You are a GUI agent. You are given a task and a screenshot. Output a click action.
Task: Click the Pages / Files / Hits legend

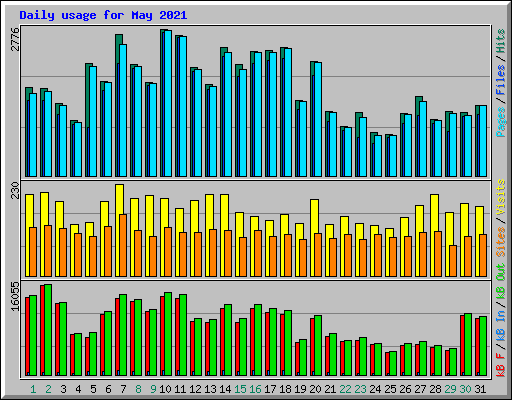pos(500,83)
